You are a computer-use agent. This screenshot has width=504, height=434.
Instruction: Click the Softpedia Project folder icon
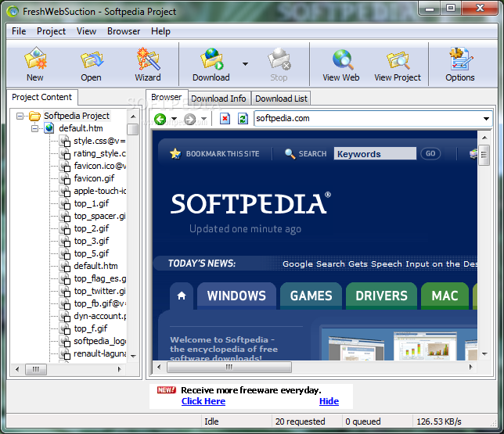[34, 116]
